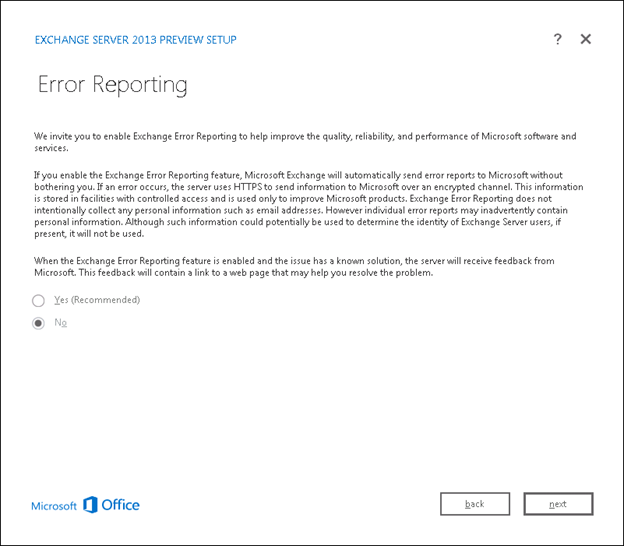
Task: Click the Error Reporting page heading
Action: (112, 85)
